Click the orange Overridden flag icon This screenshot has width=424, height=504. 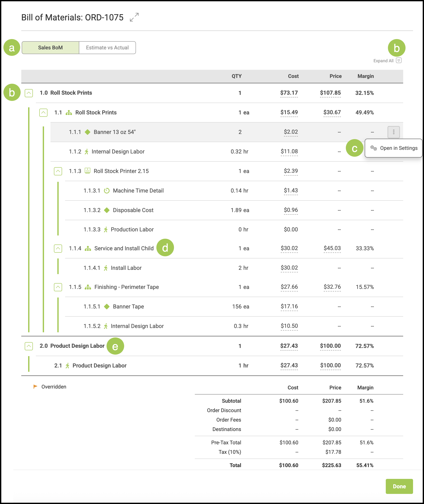35,387
